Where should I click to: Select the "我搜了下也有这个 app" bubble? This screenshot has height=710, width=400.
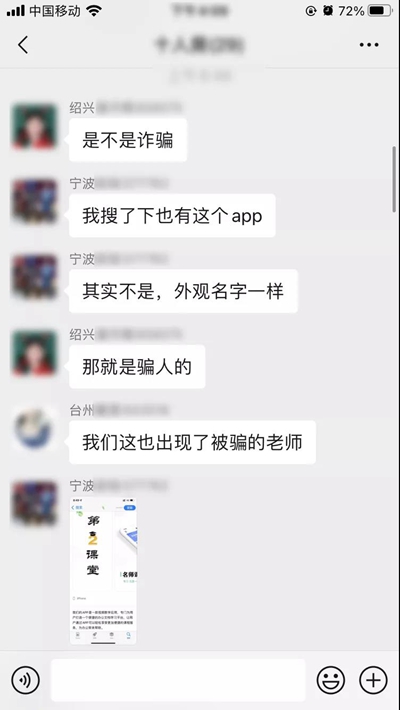[172, 216]
